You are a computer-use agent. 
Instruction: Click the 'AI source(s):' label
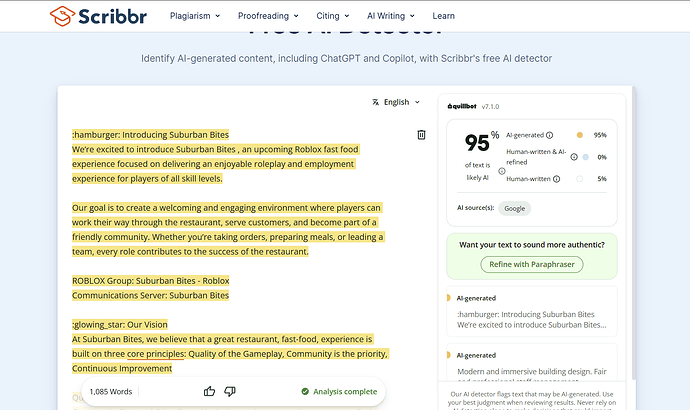pos(475,208)
